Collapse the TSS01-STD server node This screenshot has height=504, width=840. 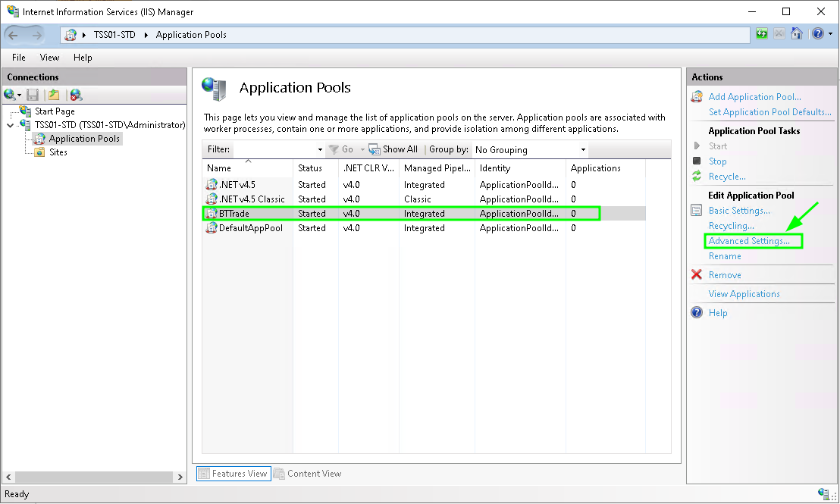tap(10, 125)
